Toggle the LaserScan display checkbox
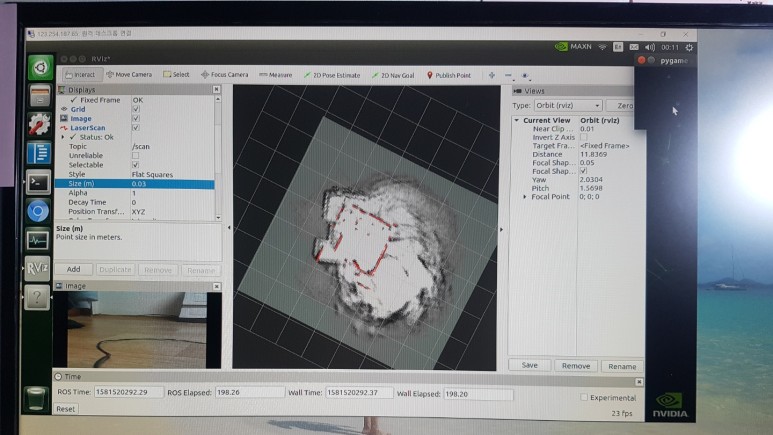 136,128
